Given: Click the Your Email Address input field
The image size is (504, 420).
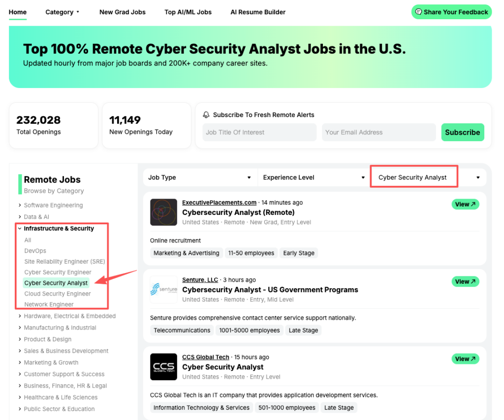Looking at the screenshot, I should [378, 132].
